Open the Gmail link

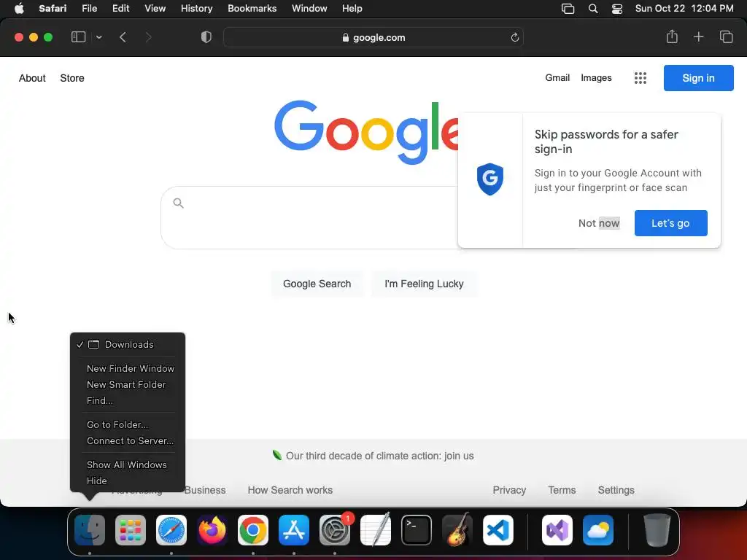pyautogui.click(x=557, y=77)
